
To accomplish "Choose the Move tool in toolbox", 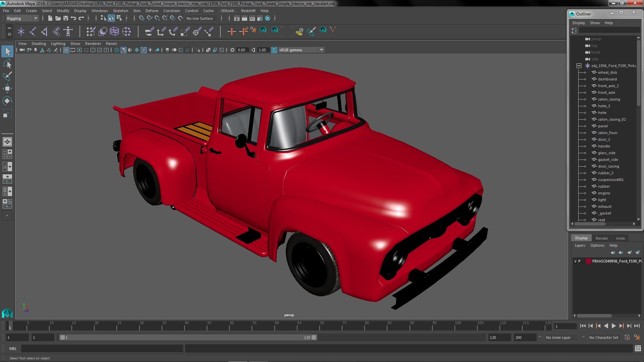I will click(7, 88).
